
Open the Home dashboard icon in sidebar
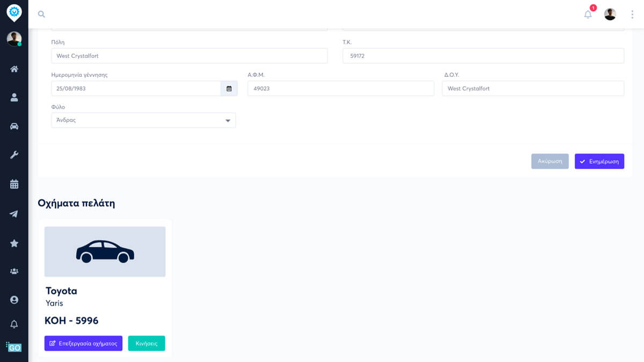[14, 68]
